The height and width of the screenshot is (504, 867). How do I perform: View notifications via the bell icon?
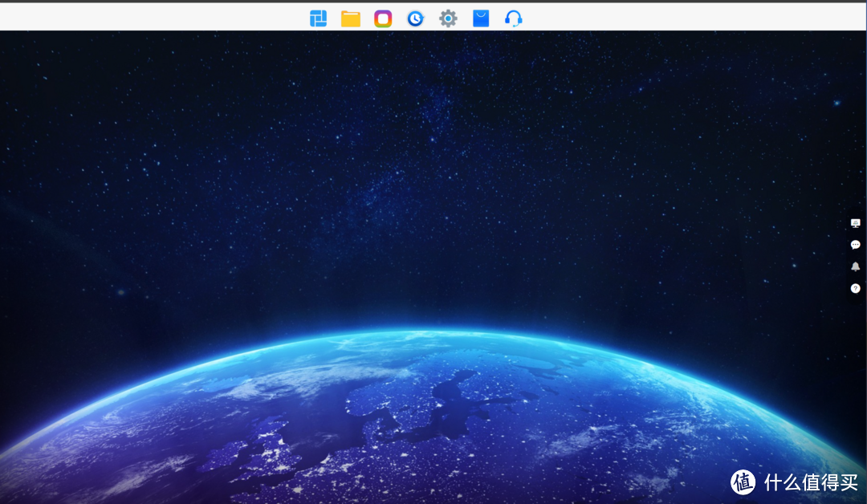[855, 266]
